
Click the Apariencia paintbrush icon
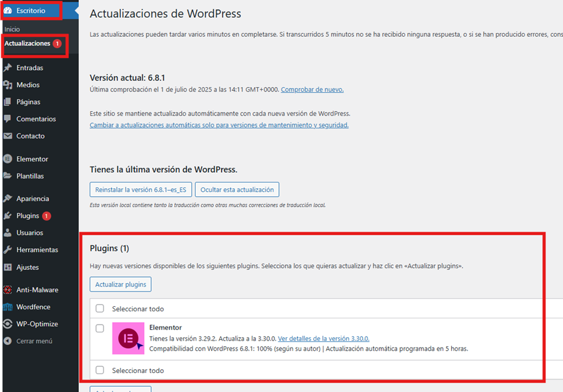click(x=8, y=198)
